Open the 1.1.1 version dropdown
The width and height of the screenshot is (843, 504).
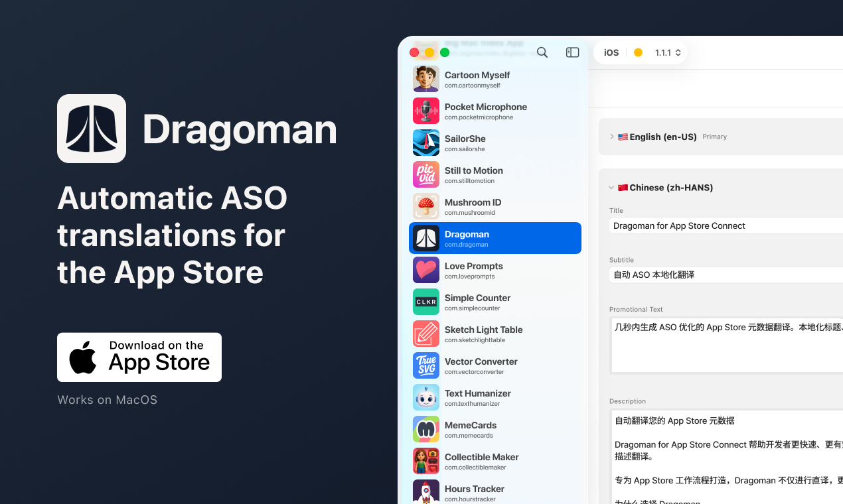click(x=668, y=52)
